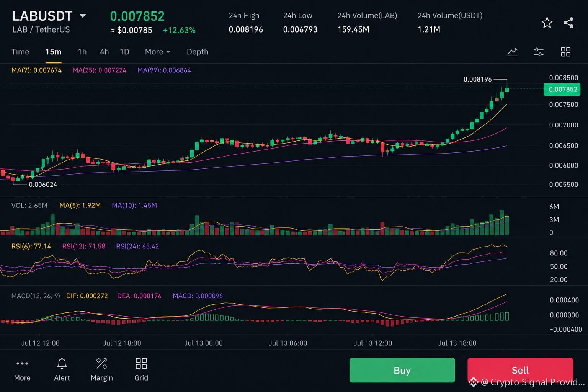Image resolution: width=588 pixels, height=392 pixels.
Task: Click the 24h Volume(USDT) value 1.21M
Action: pyautogui.click(x=429, y=29)
